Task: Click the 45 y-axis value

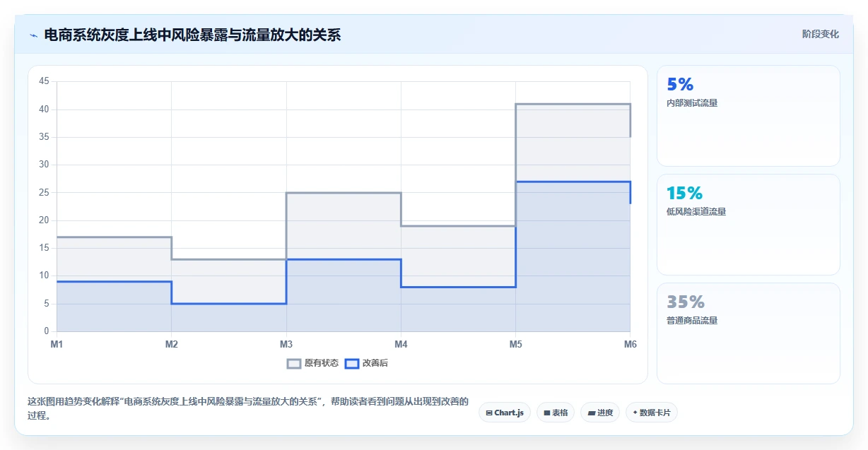Action: click(x=44, y=81)
